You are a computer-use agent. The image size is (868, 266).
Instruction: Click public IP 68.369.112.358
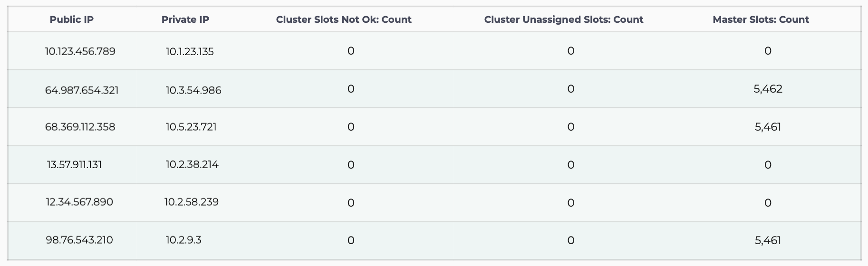click(80, 127)
